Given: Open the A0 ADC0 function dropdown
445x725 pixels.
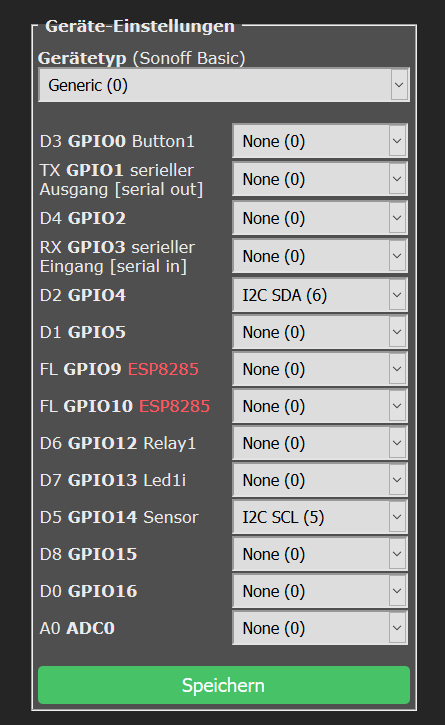Looking at the screenshot, I should 320,628.
